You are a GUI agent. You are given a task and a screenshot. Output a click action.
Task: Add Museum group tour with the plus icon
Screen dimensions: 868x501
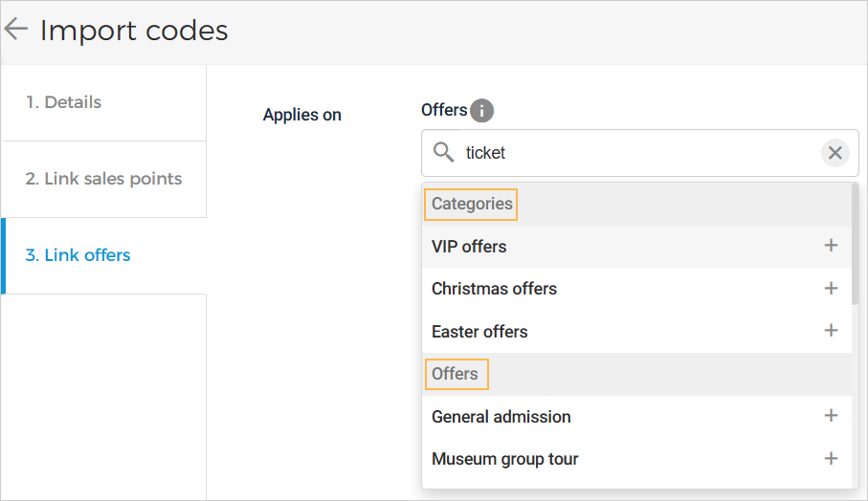click(x=831, y=458)
